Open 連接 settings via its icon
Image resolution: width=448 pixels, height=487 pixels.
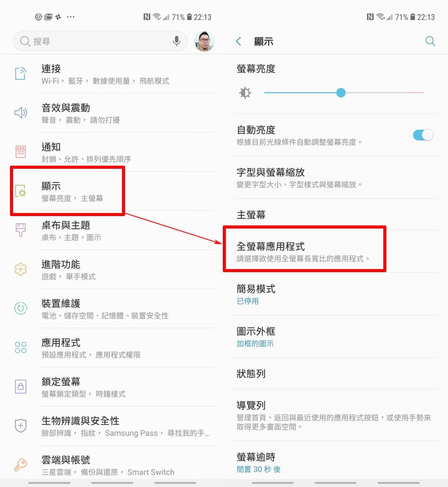pos(21,73)
